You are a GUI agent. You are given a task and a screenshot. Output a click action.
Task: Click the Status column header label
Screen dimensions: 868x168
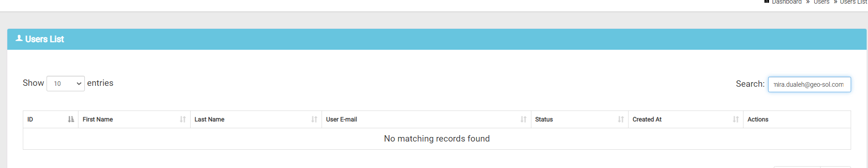[544, 119]
